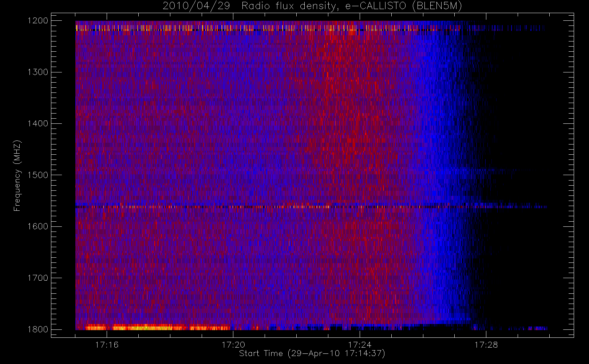Screen dimensions: 589x364
Task: Click the 17:20 time tick label
Action: (x=233, y=345)
